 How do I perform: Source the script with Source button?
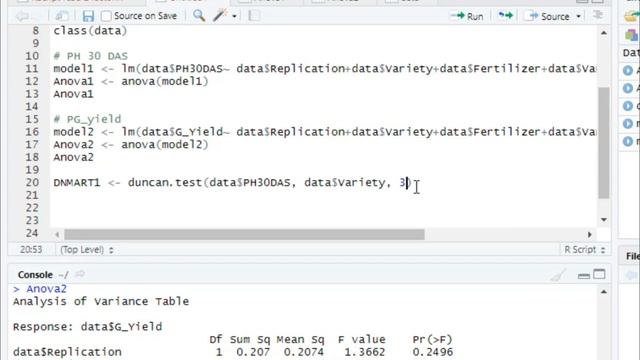(548, 16)
